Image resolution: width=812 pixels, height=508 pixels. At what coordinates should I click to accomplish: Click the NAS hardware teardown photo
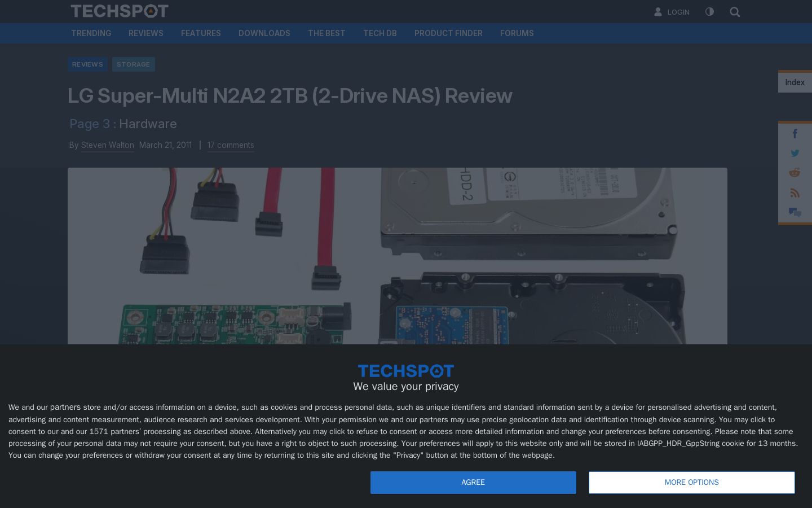click(x=398, y=256)
